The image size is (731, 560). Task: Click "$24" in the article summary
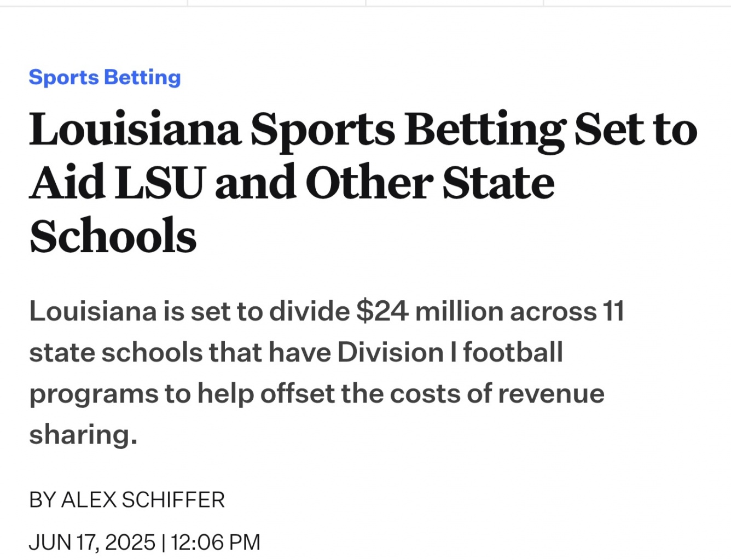pos(382,311)
